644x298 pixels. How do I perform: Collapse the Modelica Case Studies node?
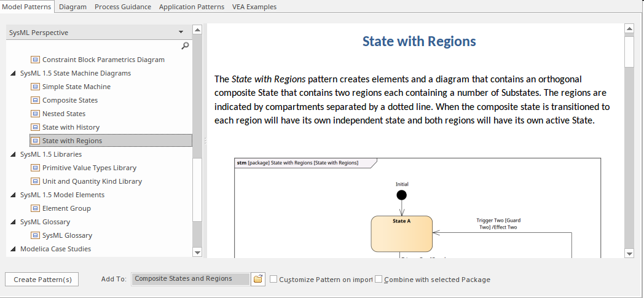click(14, 249)
